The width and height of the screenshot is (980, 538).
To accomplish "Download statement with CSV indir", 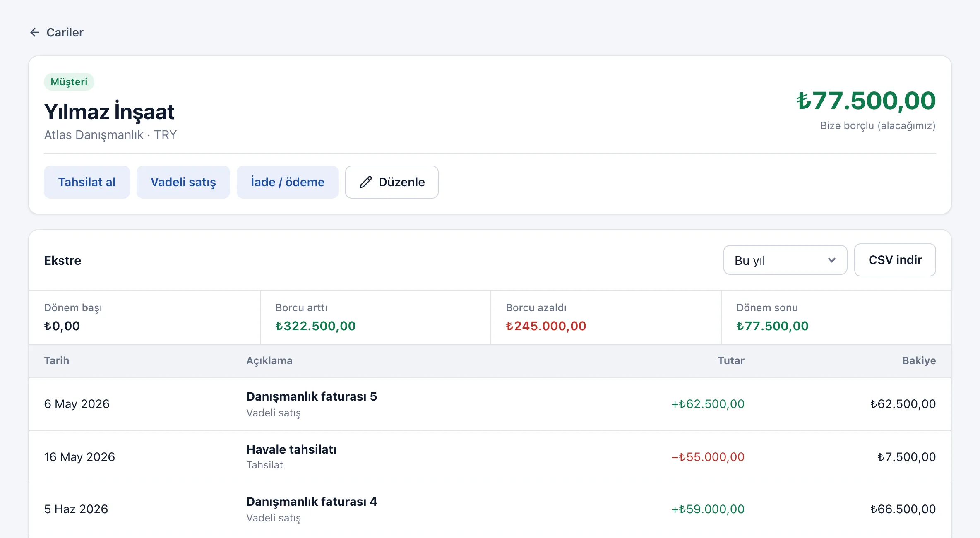I will coord(895,260).
